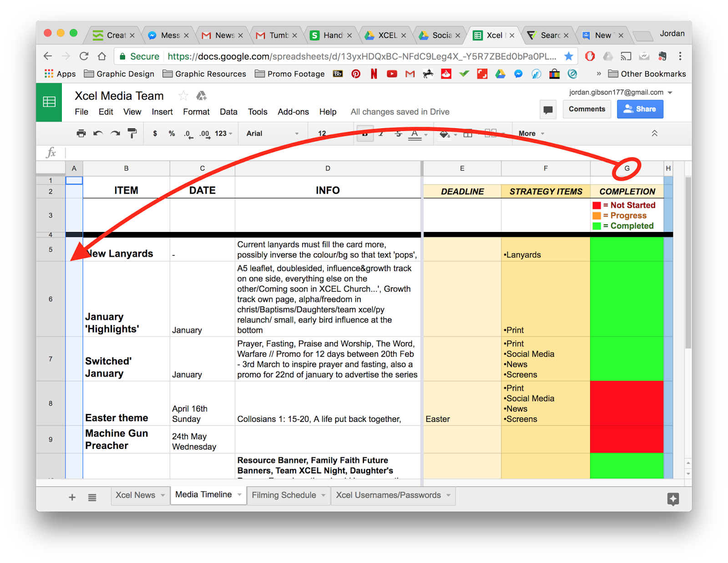Image resolution: width=728 pixels, height=563 pixels.
Task: Select the red completion cell for Easter theme
Action: [x=627, y=403]
